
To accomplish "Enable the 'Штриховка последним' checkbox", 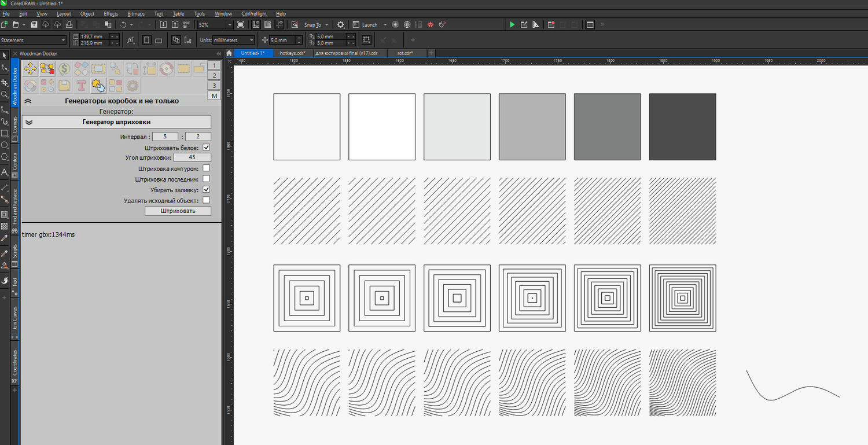I will coord(206,179).
